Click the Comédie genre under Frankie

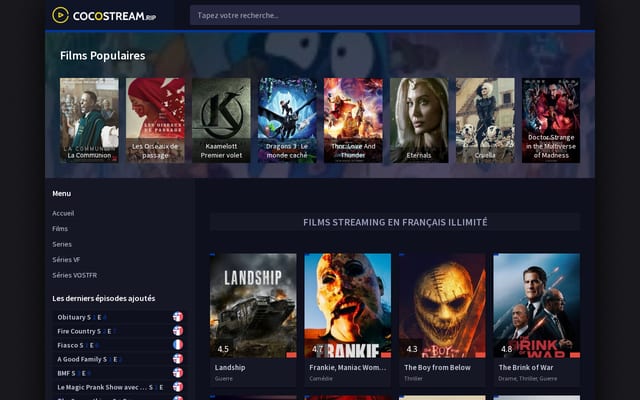321,379
